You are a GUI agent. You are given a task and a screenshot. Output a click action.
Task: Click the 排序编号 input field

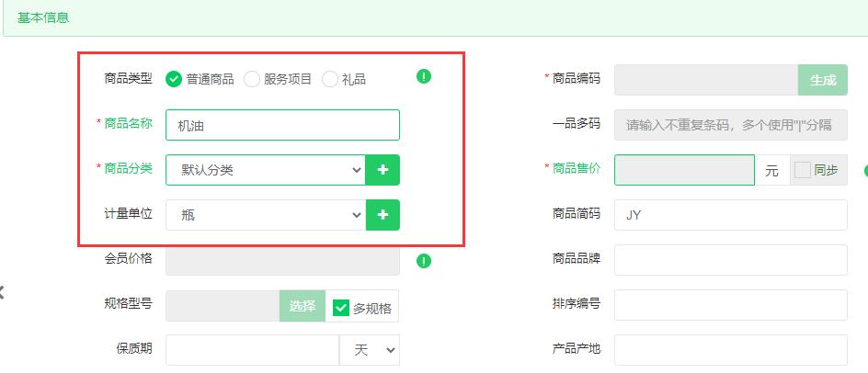[731, 305]
